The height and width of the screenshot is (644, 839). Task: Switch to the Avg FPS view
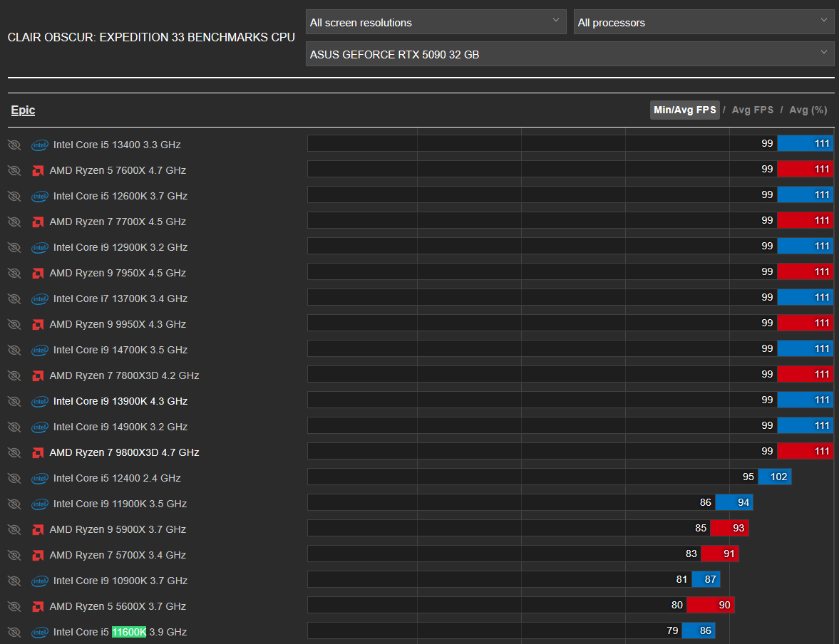[x=752, y=110]
